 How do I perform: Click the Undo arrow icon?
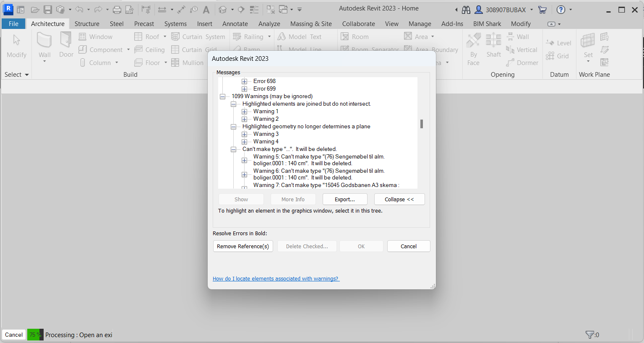[x=79, y=9]
